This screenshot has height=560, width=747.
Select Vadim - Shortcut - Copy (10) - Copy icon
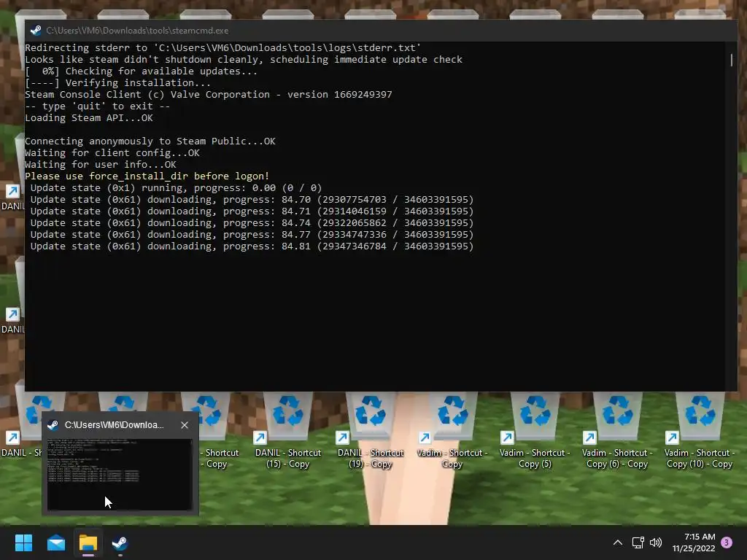point(700,432)
